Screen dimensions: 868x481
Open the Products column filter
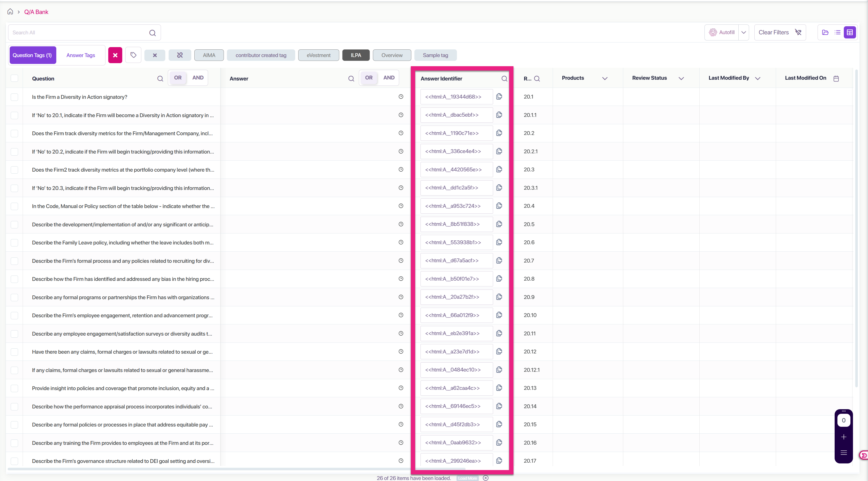coord(605,78)
